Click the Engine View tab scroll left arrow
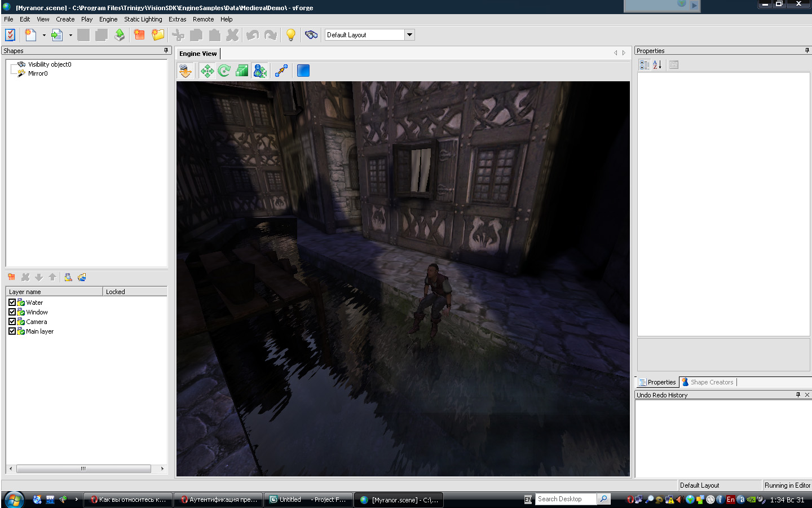Viewport: 812px width, 508px height. pyautogui.click(x=616, y=53)
